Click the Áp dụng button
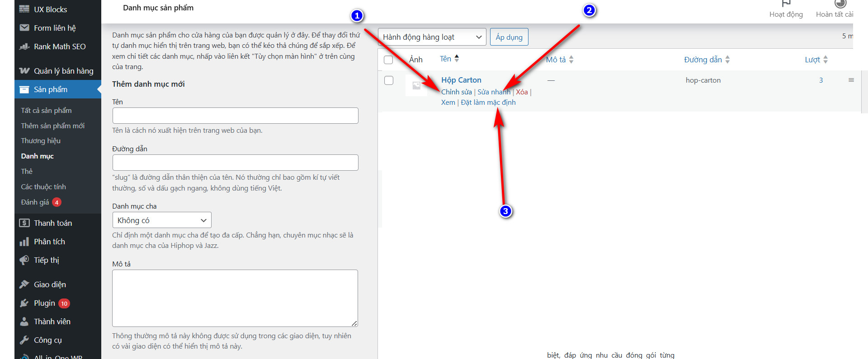Viewport: 868px width, 359px height. tap(509, 37)
